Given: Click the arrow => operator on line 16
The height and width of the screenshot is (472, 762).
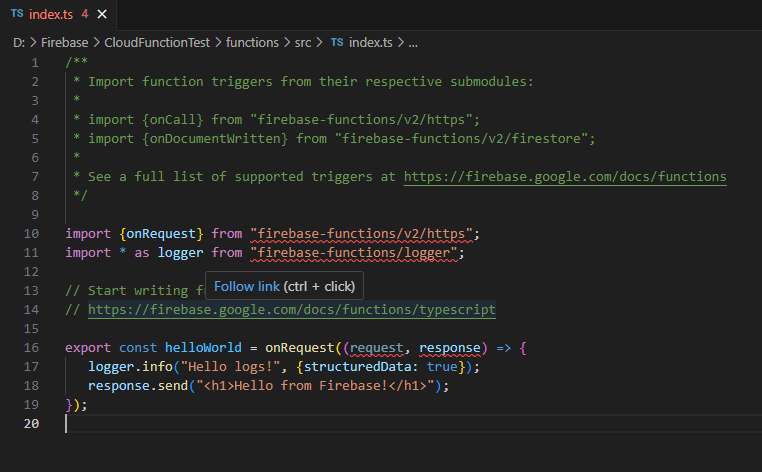Looking at the screenshot, I should coord(503,348).
